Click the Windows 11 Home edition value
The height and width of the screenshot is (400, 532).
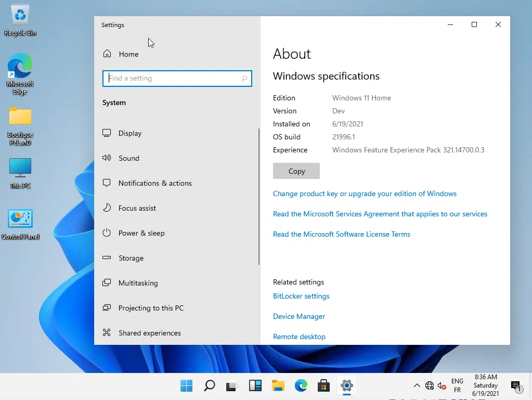coord(361,98)
